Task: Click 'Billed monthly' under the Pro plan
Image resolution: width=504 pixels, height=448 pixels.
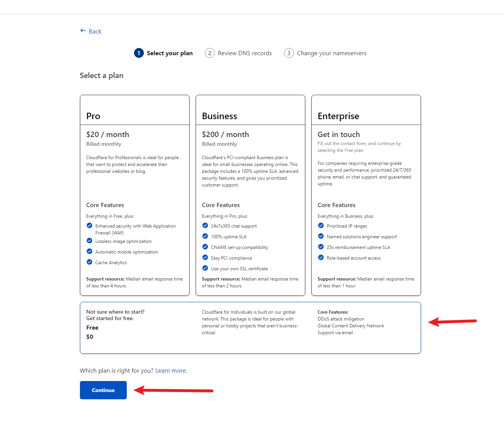Action: (x=104, y=144)
